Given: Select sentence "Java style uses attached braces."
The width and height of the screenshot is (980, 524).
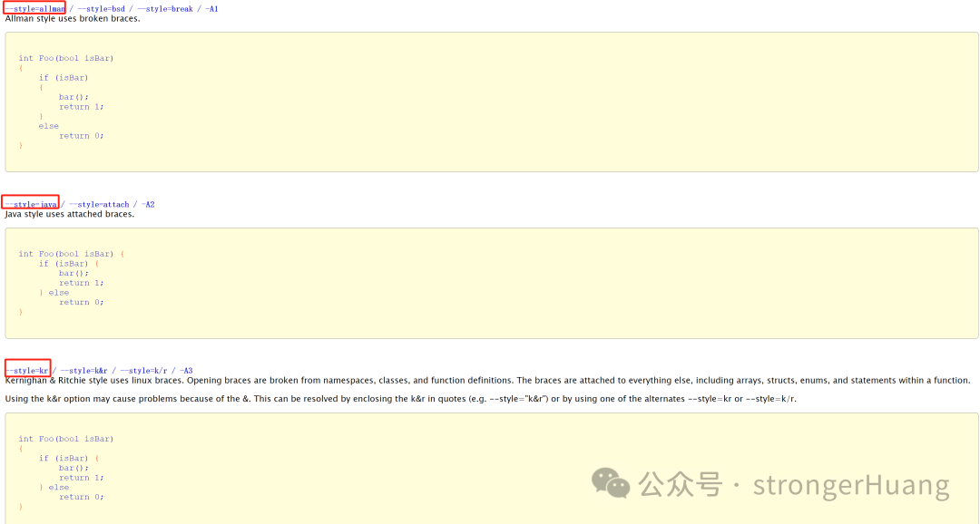Looking at the screenshot, I should pyautogui.click(x=69, y=214).
